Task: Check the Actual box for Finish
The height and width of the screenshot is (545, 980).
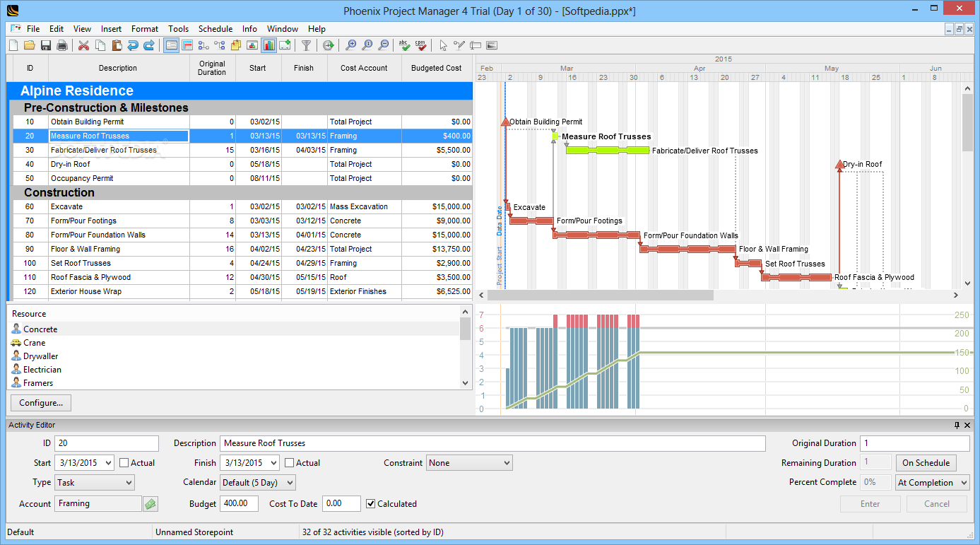Action: coord(290,463)
